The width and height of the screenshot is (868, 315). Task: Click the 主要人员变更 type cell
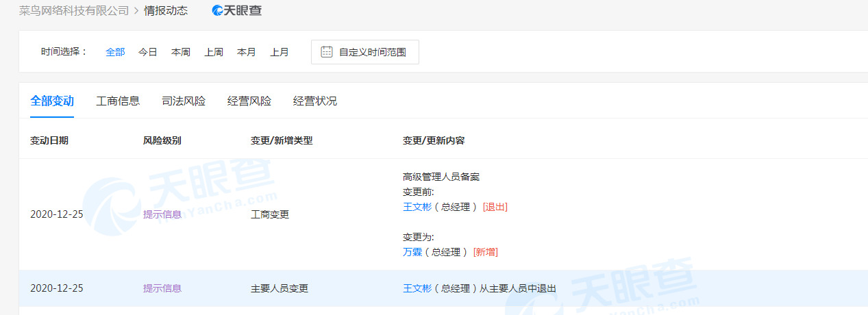click(280, 288)
